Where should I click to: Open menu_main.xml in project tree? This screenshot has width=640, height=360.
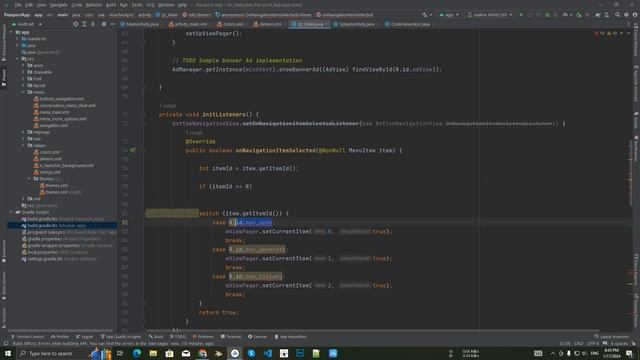click(x=51, y=112)
